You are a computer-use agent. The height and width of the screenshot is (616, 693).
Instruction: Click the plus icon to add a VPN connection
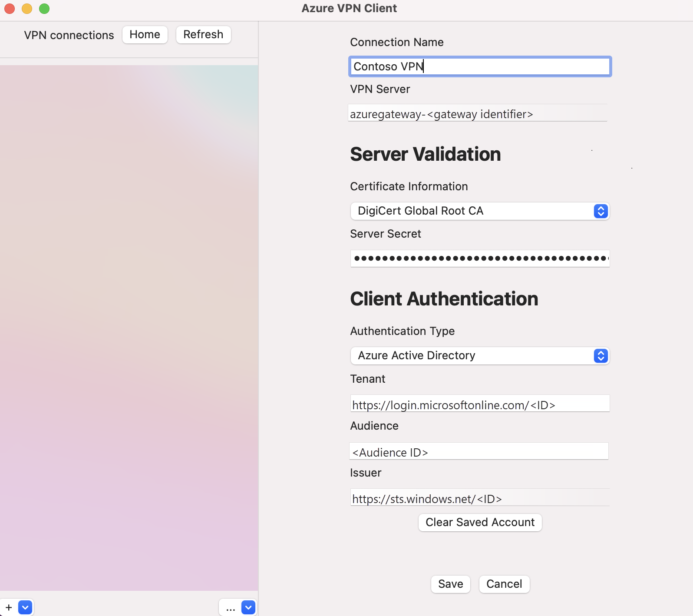click(9, 607)
